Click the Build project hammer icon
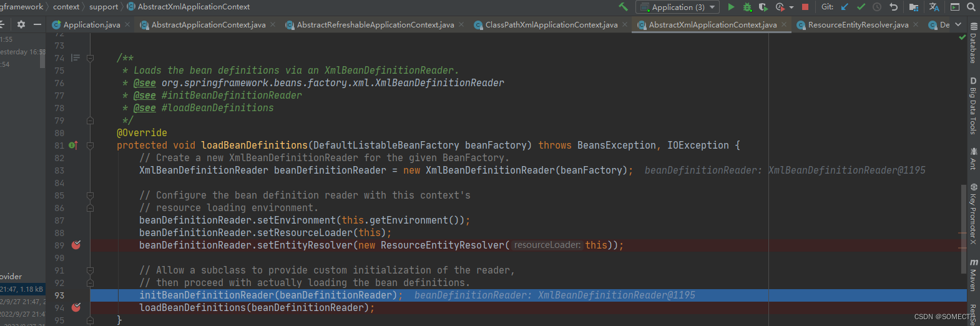 (x=623, y=7)
